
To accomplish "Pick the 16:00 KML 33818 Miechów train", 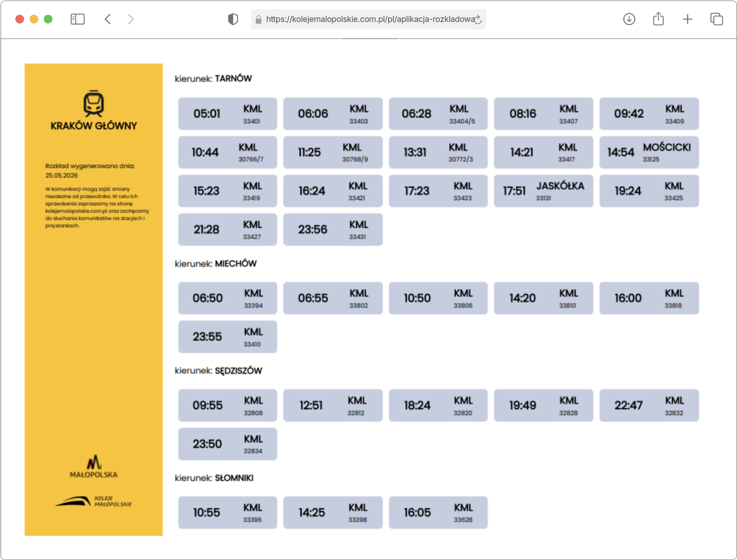I will click(649, 298).
